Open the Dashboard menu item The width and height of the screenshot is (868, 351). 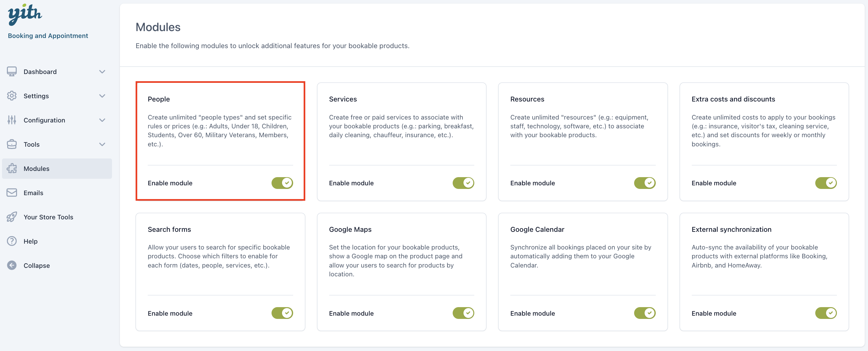tap(57, 72)
